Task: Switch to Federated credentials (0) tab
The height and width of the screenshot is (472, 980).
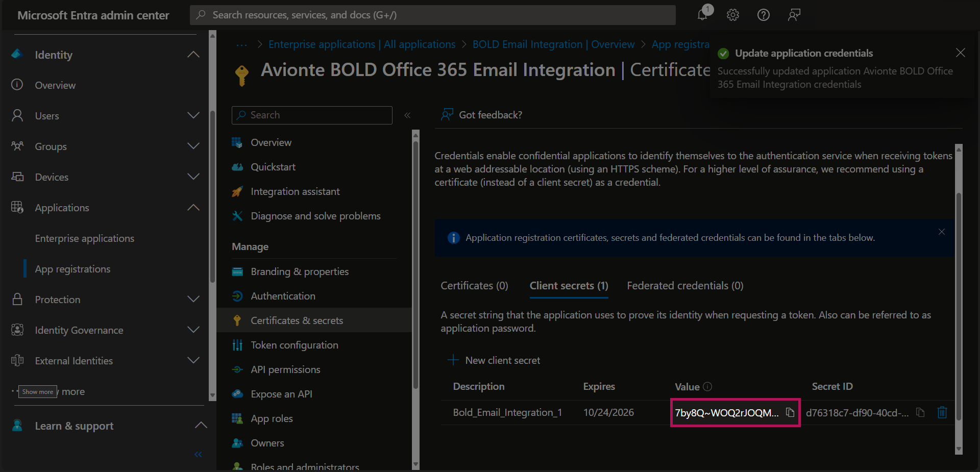Action: 685,286
